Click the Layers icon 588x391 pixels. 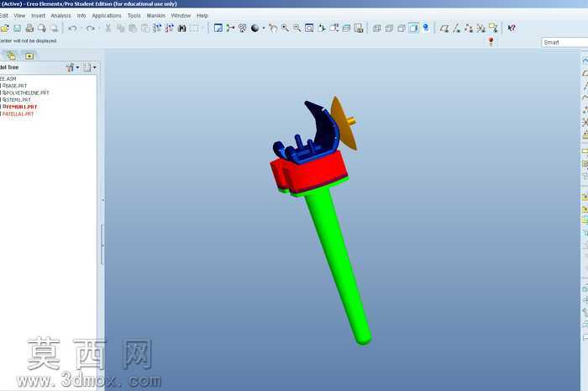coord(346,28)
